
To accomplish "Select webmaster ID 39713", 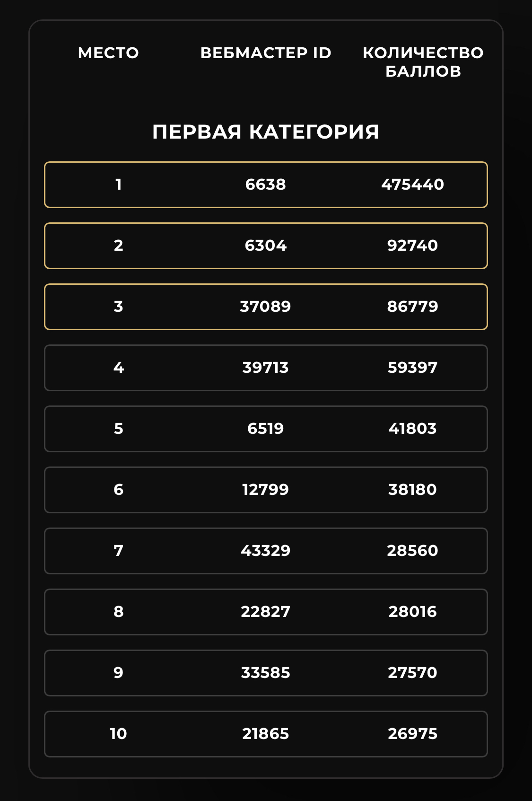I will tap(266, 368).
